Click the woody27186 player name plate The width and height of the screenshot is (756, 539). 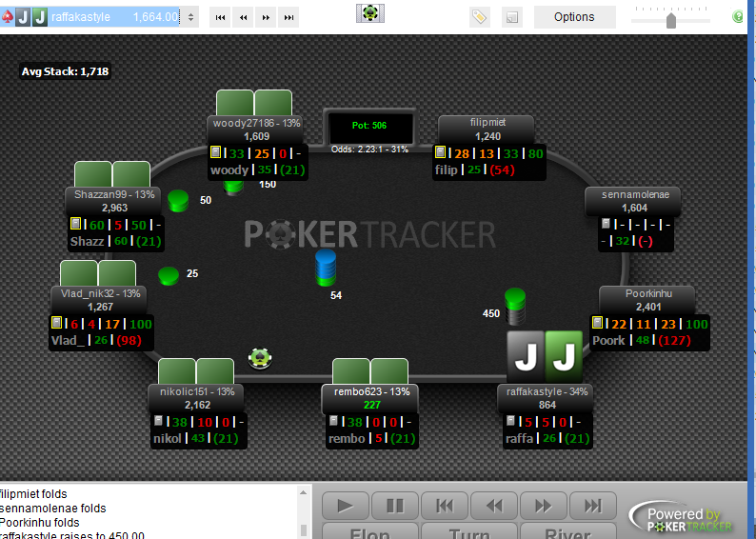[256, 130]
